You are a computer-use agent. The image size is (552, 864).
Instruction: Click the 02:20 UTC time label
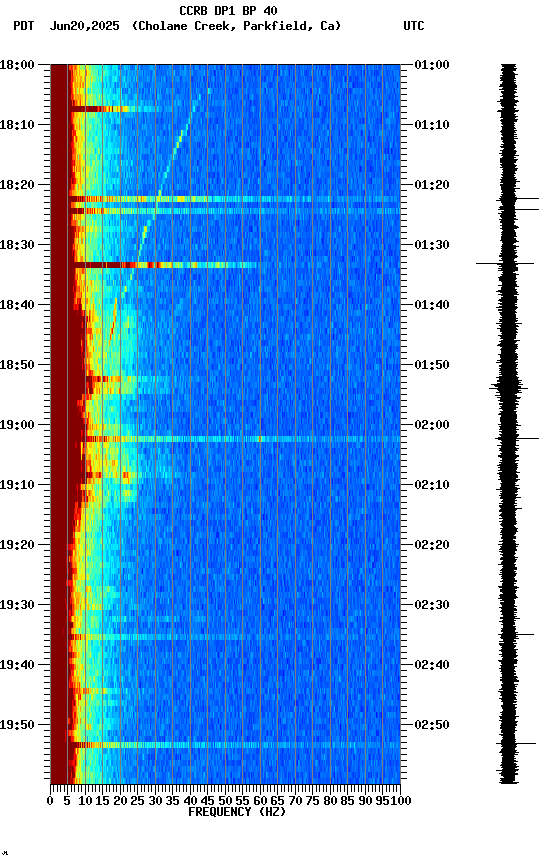click(432, 545)
